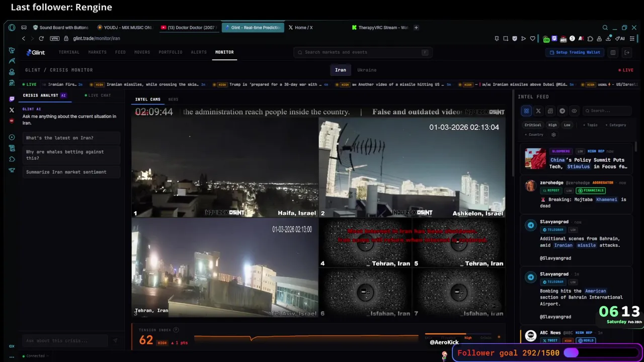This screenshot has height=362, width=644.
Task: Click "Summarize Iran market sentiment" suggestion
Action: click(71, 172)
